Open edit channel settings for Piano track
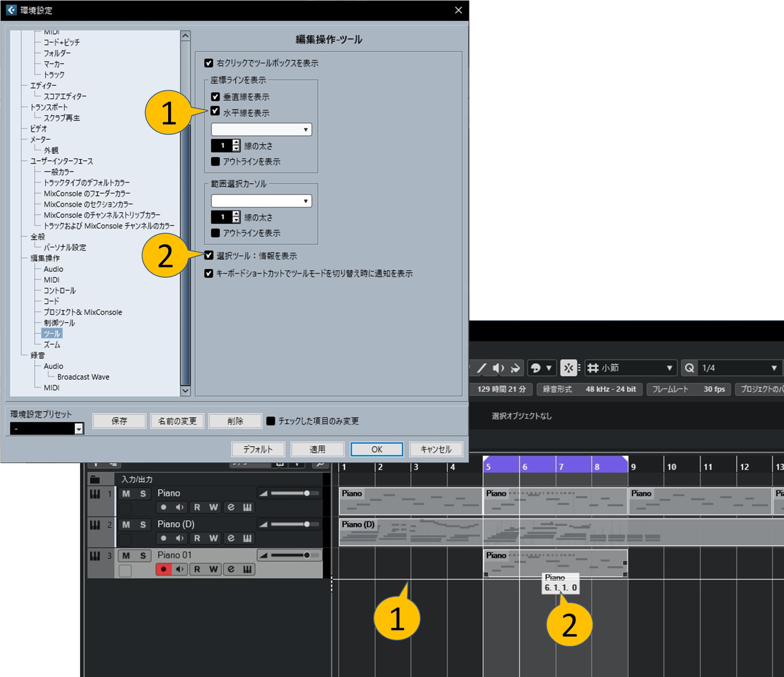784x677 pixels. [231, 507]
